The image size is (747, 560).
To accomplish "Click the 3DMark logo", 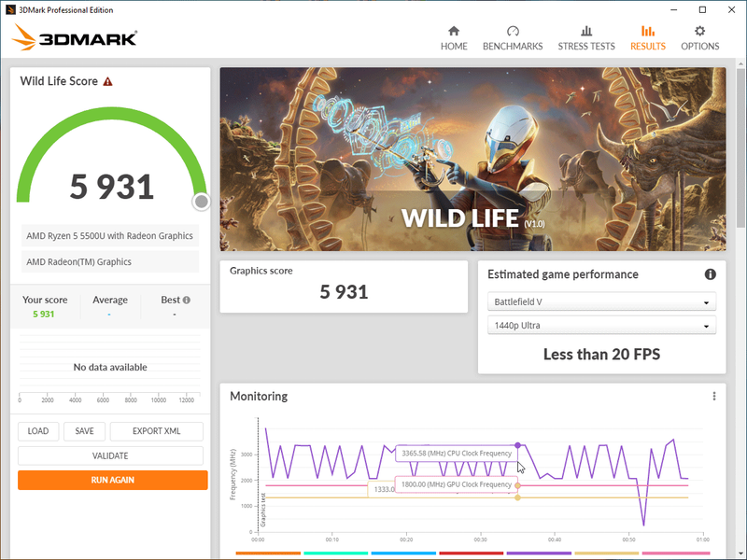I will tap(75, 37).
